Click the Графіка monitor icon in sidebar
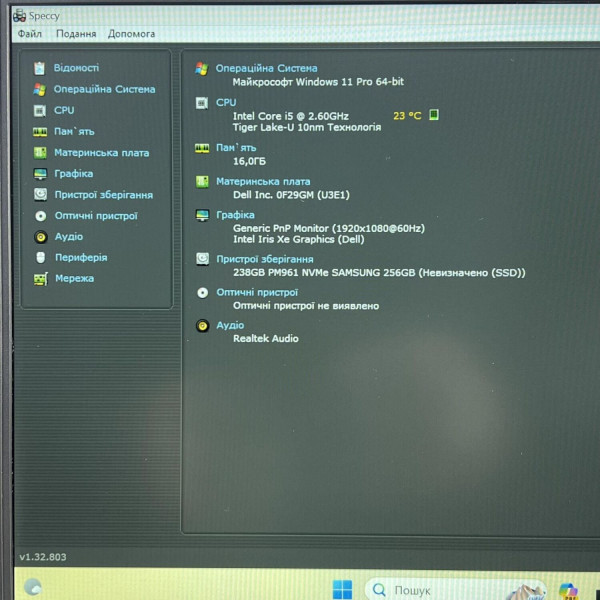Screen dimensions: 600x600 click(x=40, y=174)
